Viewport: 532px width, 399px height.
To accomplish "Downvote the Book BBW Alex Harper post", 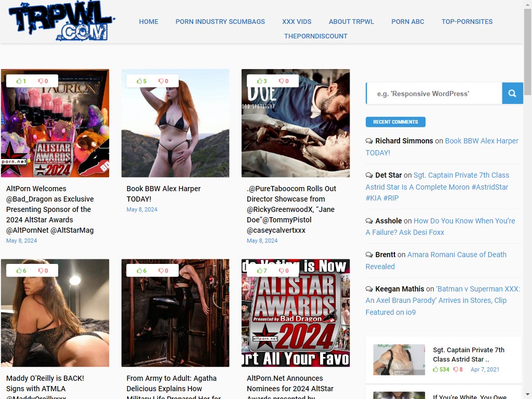I will click(x=163, y=81).
